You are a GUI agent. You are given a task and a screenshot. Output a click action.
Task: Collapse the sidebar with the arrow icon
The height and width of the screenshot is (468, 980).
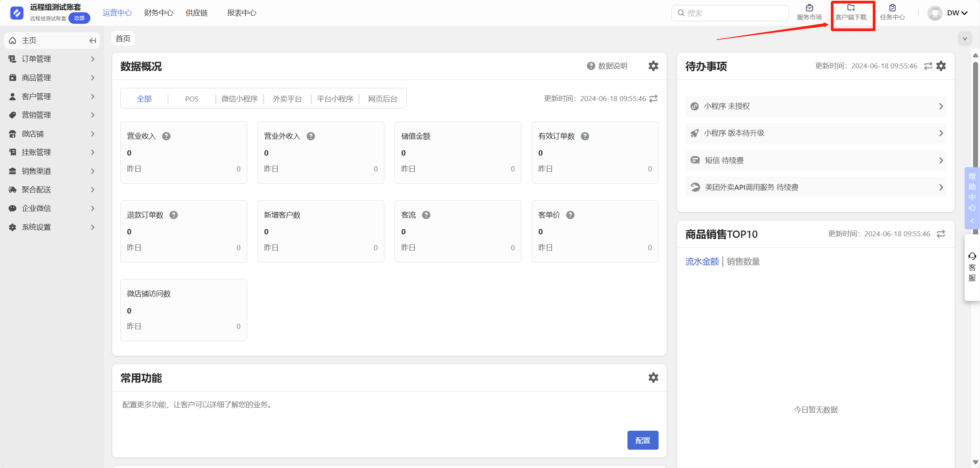pos(92,40)
